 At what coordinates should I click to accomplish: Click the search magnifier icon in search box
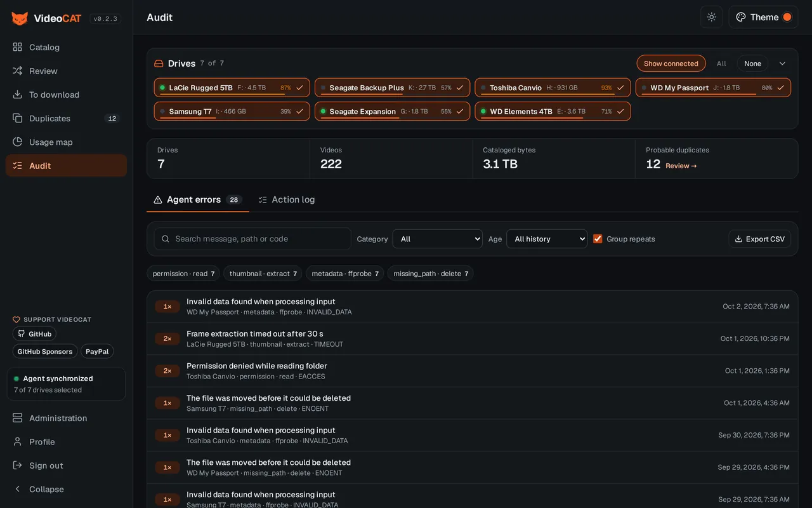[x=166, y=239]
